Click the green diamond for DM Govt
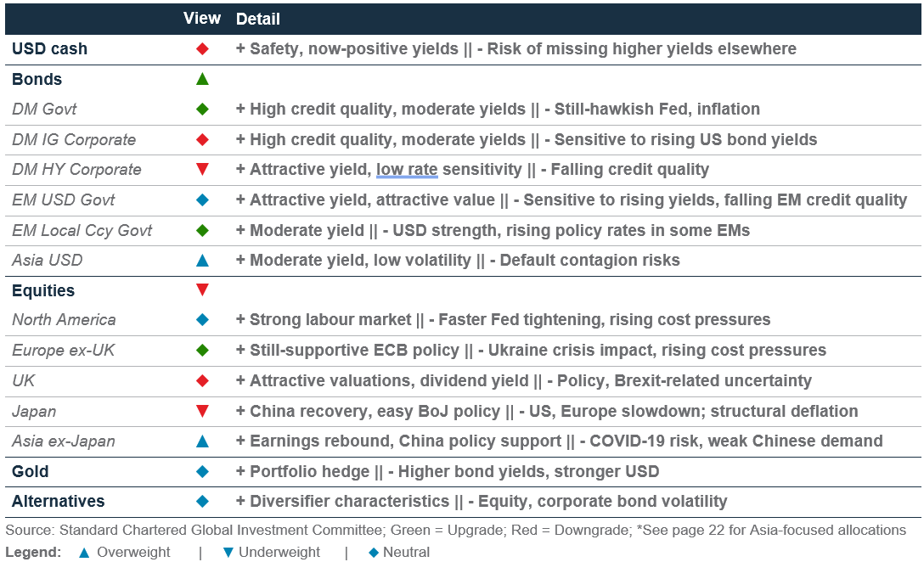This screenshot has width=924, height=562. [202, 109]
